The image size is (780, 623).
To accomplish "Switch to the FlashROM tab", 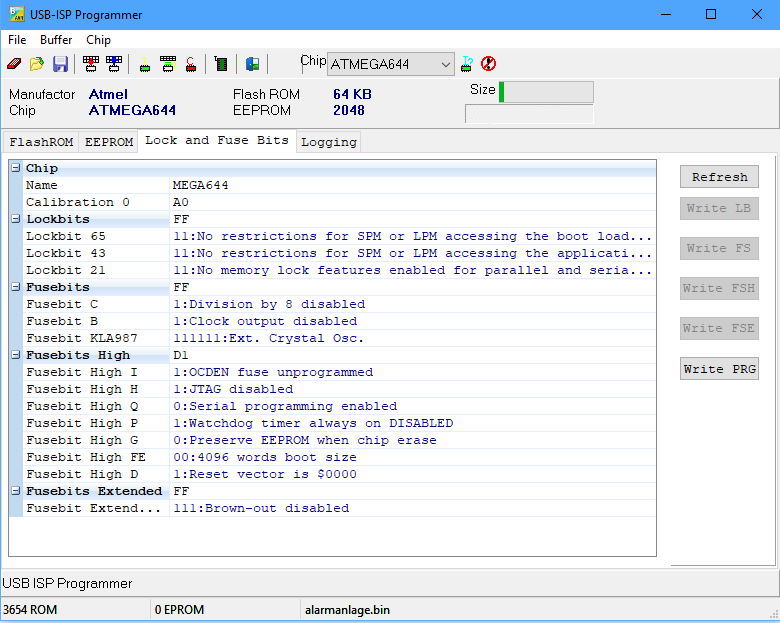I will pos(41,142).
